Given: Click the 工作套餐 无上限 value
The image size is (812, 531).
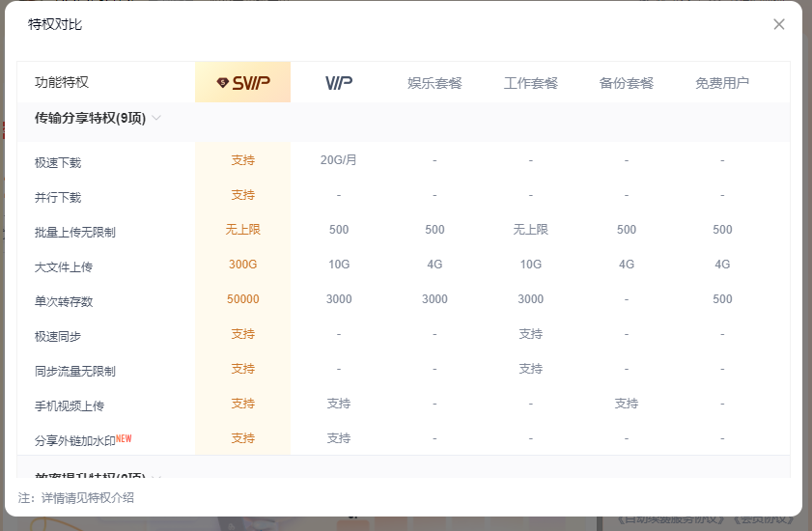Looking at the screenshot, I should tap(531, 230).
